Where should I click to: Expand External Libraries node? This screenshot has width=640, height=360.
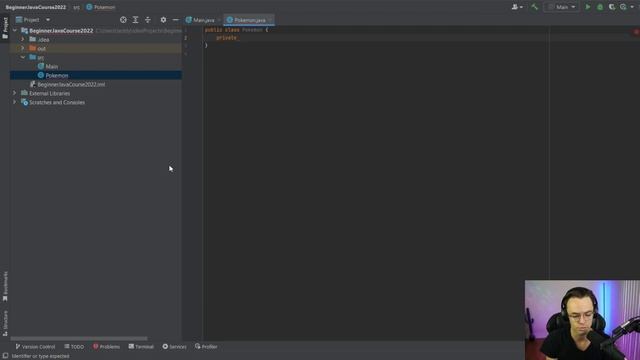point(15,93)
